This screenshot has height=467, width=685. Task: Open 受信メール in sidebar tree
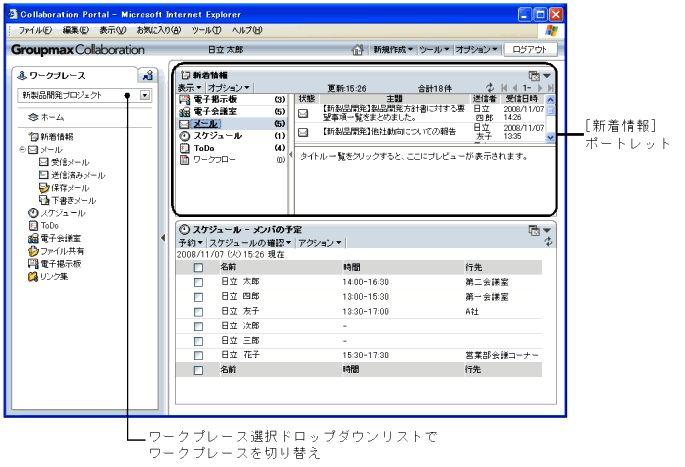coord(64,162)
